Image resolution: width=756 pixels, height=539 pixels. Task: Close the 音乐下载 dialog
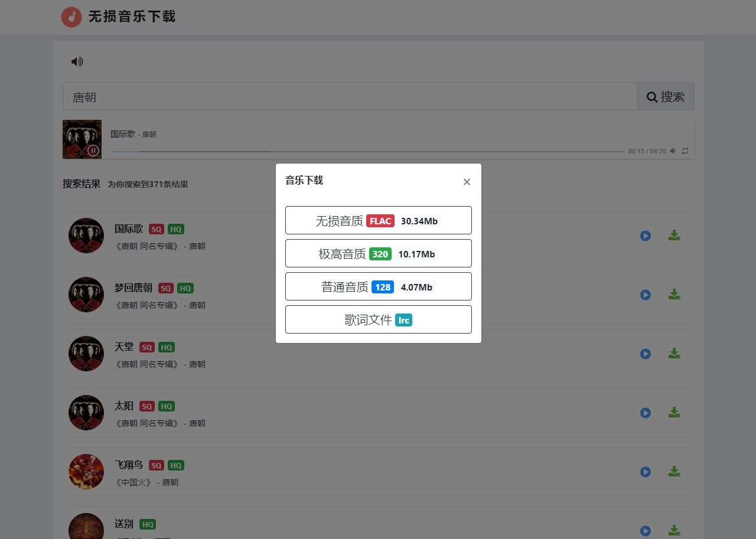pos(467,181)
